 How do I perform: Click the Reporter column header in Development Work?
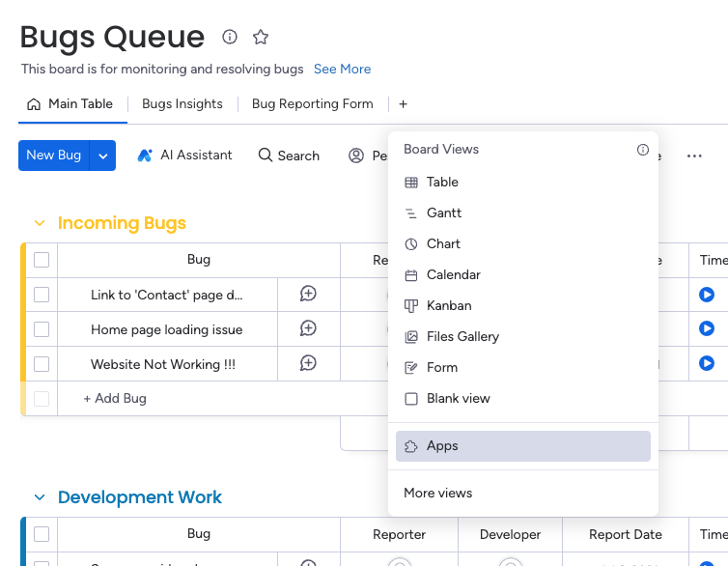tap(400, 534)
